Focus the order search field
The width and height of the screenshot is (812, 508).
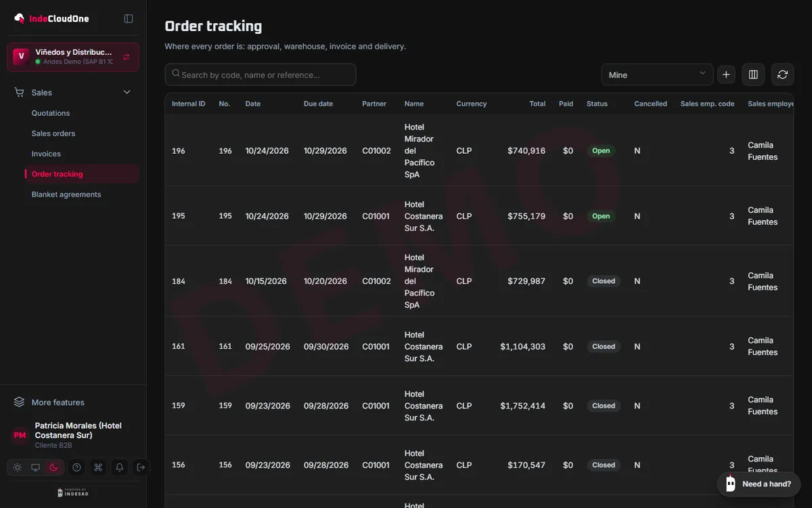261,75
